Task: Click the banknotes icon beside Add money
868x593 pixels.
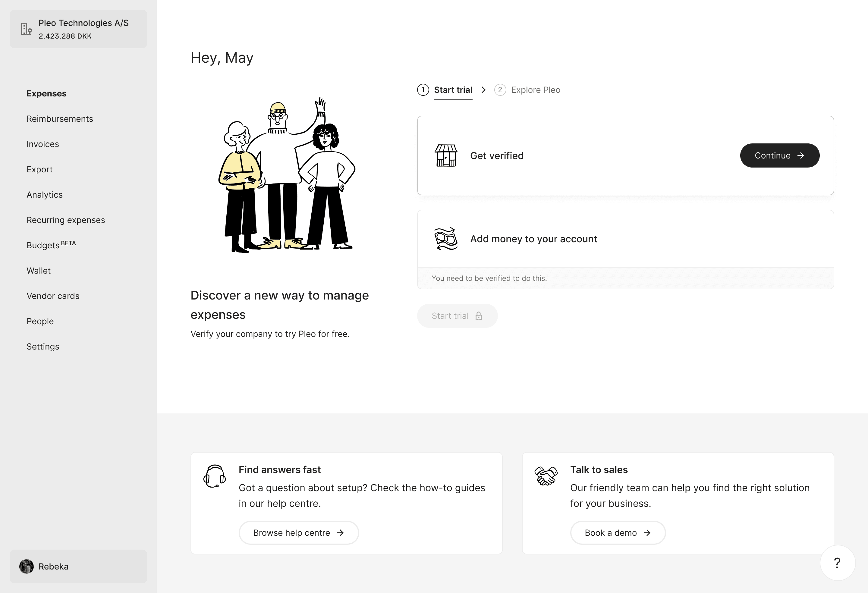Action: [x=446, y=239]
